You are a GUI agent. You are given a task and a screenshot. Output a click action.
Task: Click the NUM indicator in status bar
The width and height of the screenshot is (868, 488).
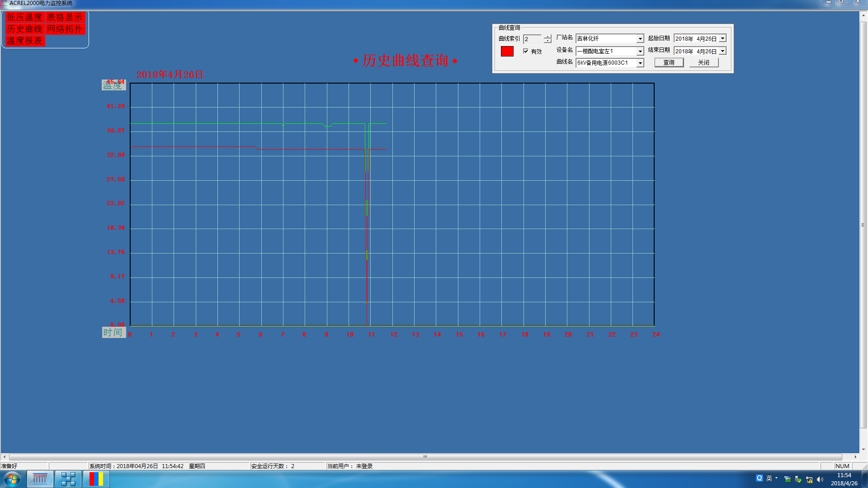tap(842, 466)
